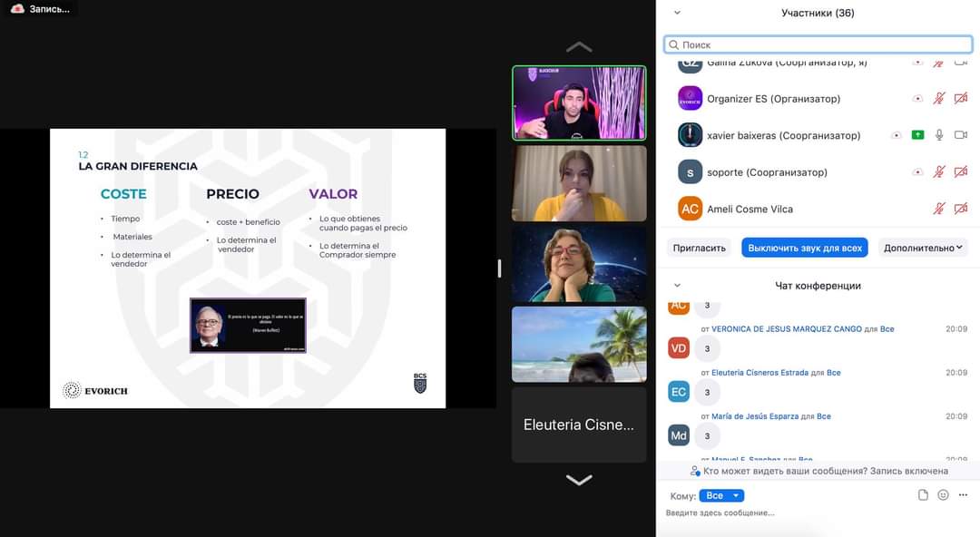Start Ameli Cosme Vilca video camera

961,208
